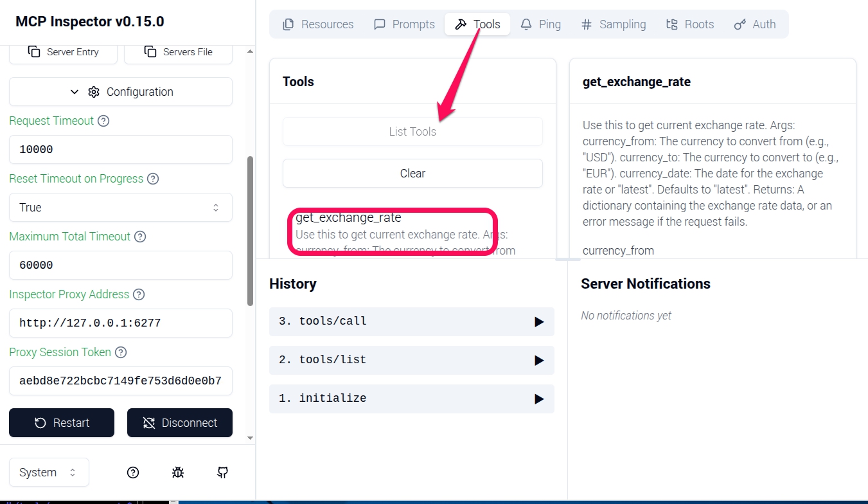Switch to the Resources tab
The height and width of the screenshot is (504, 868).
tap(318, 24)
